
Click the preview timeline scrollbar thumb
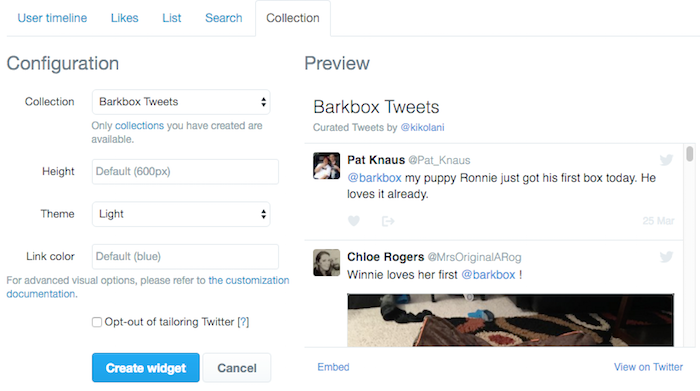690,154
